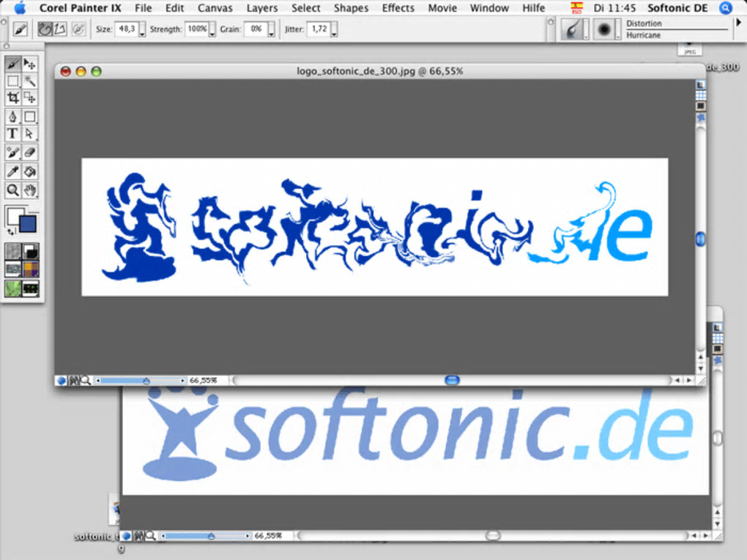This screenshot has height=560, width=747.
Task: Toggle the grid in back window
Action: [x=717, y=338]
